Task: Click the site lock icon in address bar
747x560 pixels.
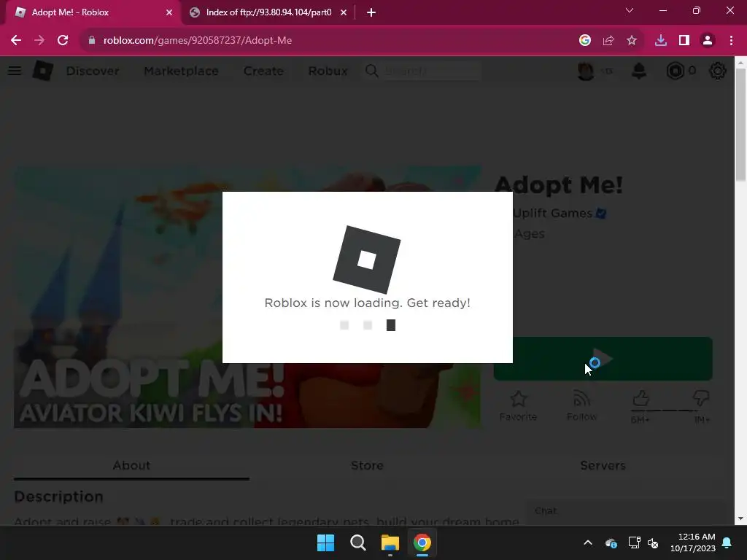Action: [x=91, y=41]
